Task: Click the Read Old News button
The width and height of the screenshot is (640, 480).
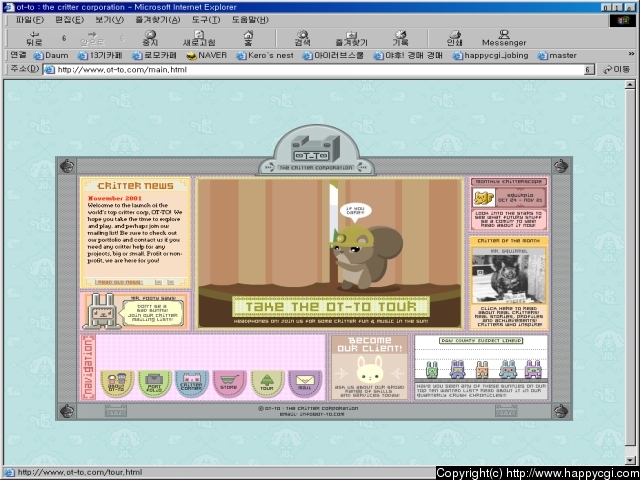Action: tap(119, 282)
